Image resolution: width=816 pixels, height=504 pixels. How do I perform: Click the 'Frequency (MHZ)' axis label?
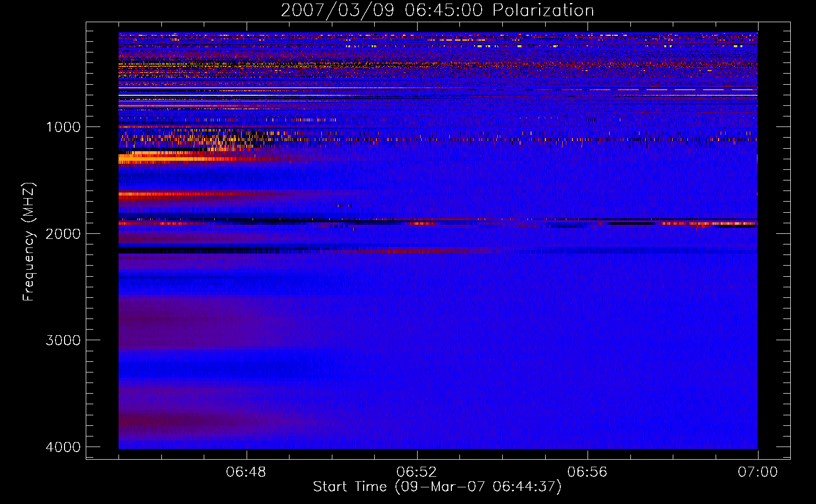click(29, 242)
